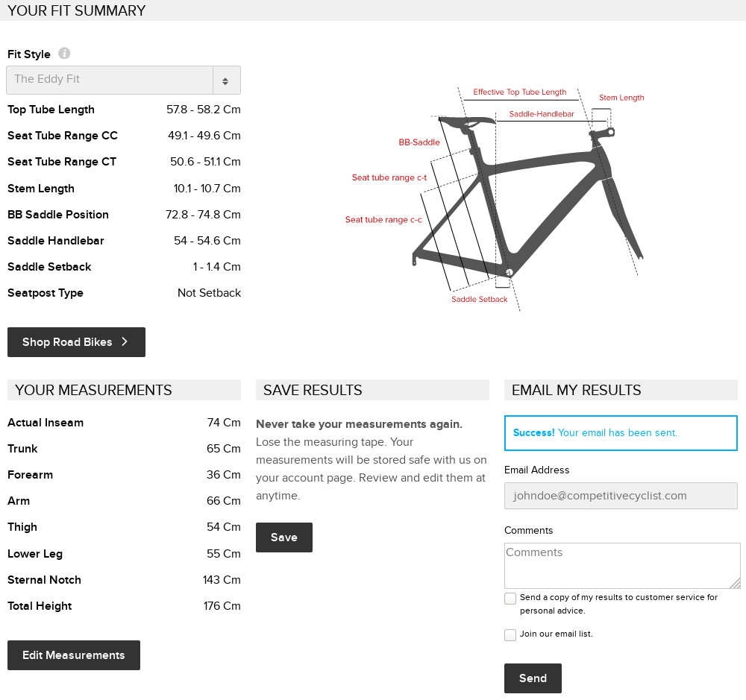This screenshot has height=700, width=746.
Task: Click Seat tube range c-c diagram label
Action: click(x=383, y=220)
